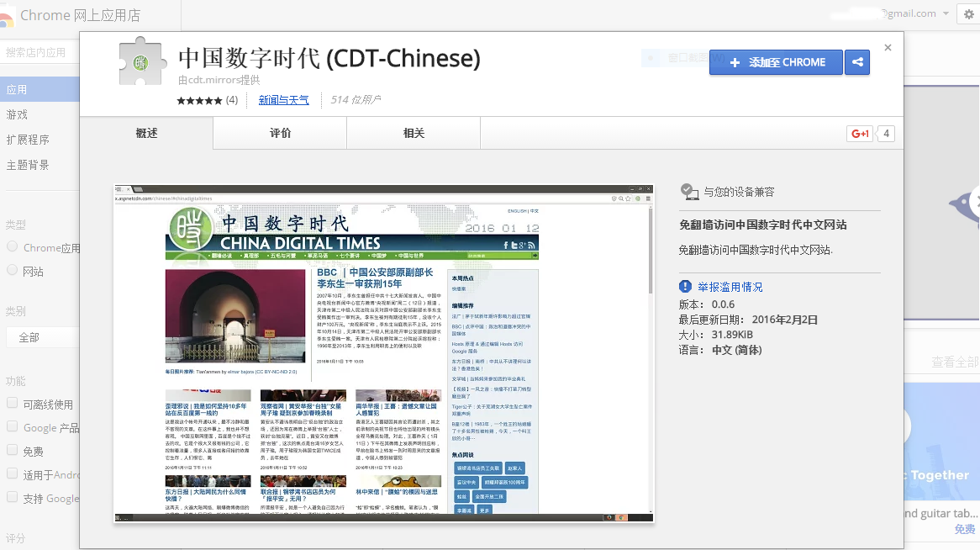
Task: Close the extension detail dialog
Action: (x=888, y=48)
